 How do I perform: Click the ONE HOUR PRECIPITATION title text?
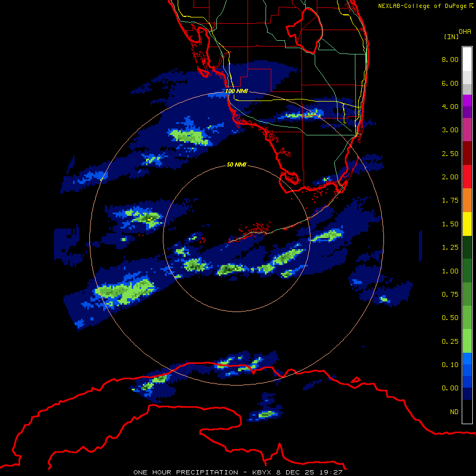[186, 472]
